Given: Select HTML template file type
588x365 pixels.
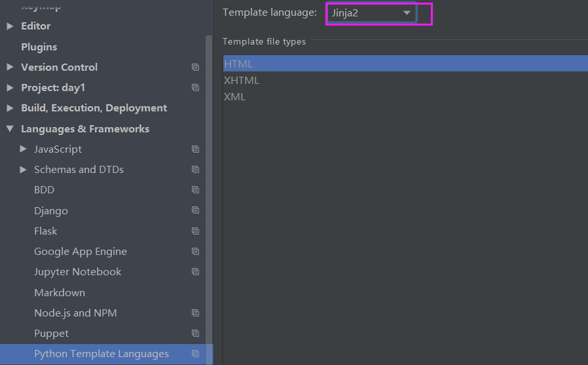Looking at the screenshot, I should pyautogui.click(x=238, y=64).
